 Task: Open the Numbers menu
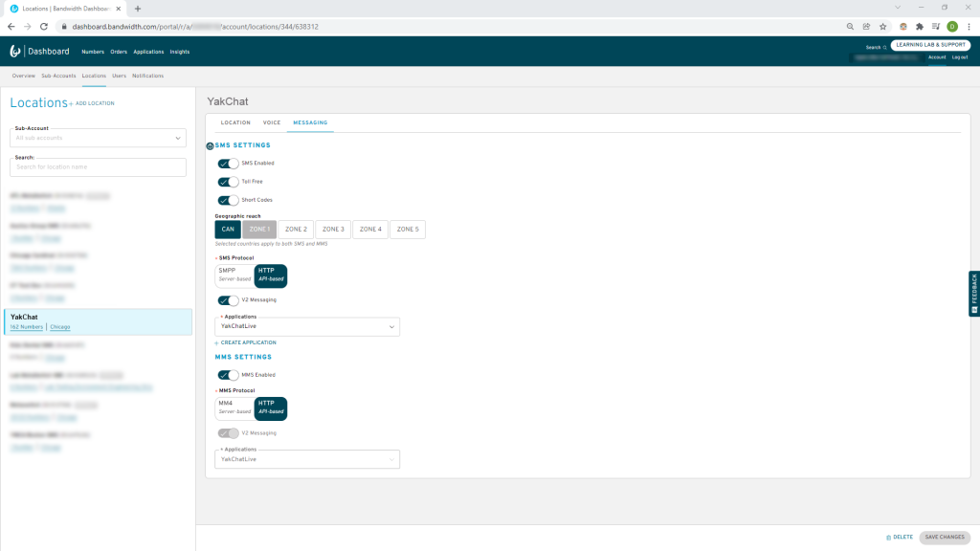[x=93, y=52]
